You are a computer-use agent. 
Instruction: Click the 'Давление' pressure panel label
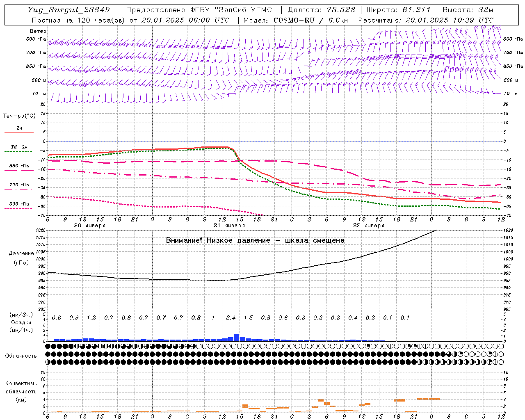tap(21, 253)
